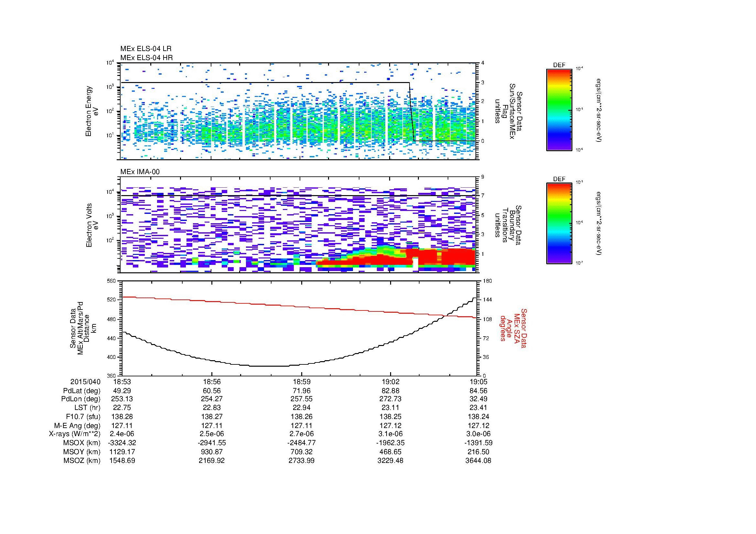Click the MSOZ value '1548.69'
Image resolution: width=756 pixels, height=534 pixels.
(x=122, y=461)
